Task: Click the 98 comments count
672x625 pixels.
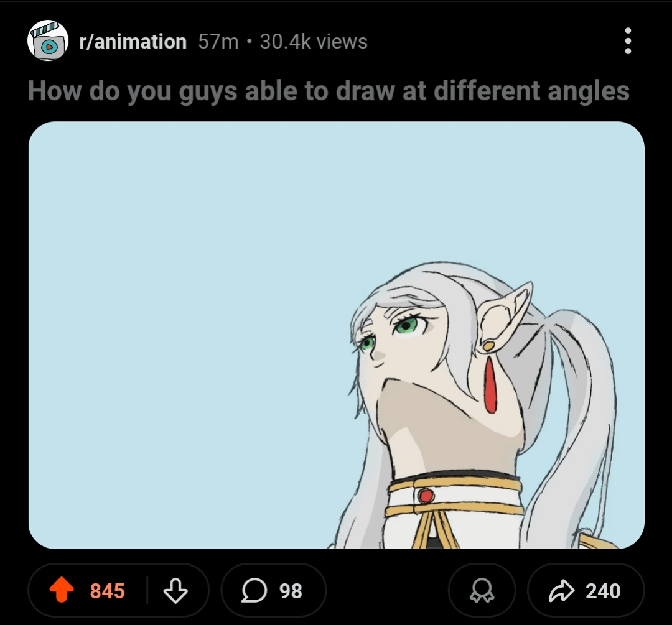Action: [x=291, y=591]
